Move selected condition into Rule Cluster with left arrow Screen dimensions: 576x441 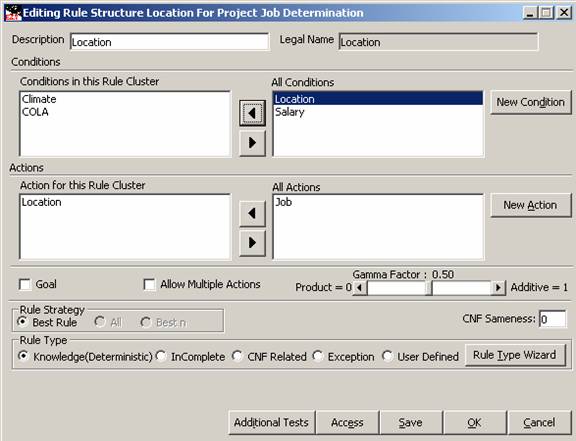(x=252, y=113)
